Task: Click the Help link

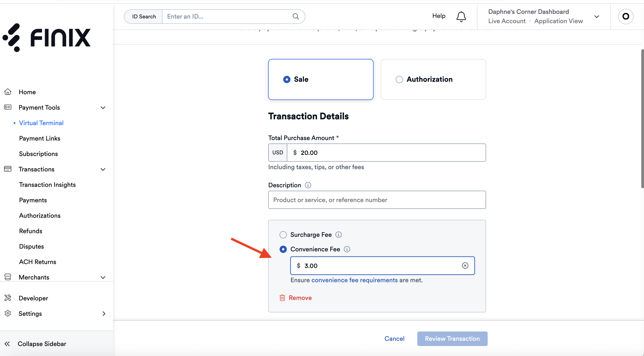Action: pyautogui.click(x=439, y=16)
